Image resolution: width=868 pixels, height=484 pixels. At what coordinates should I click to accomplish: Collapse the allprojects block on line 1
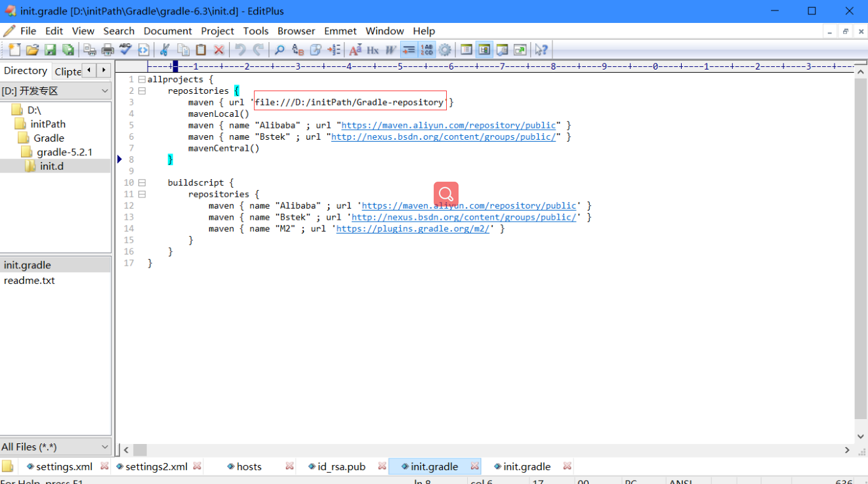coord(142,79)
